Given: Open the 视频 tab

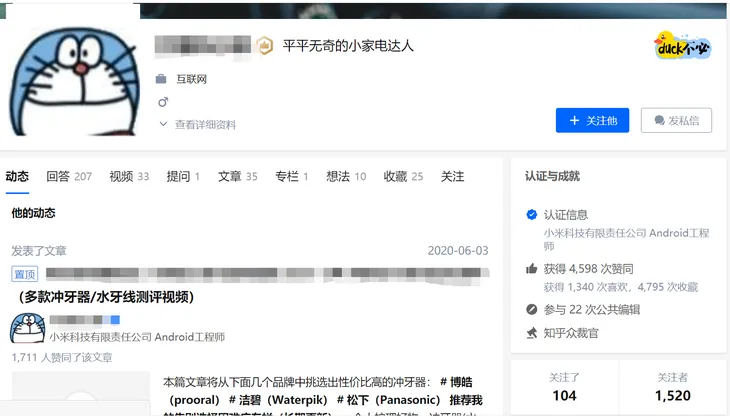Looking at the screenshot, I should pos(128,177).
